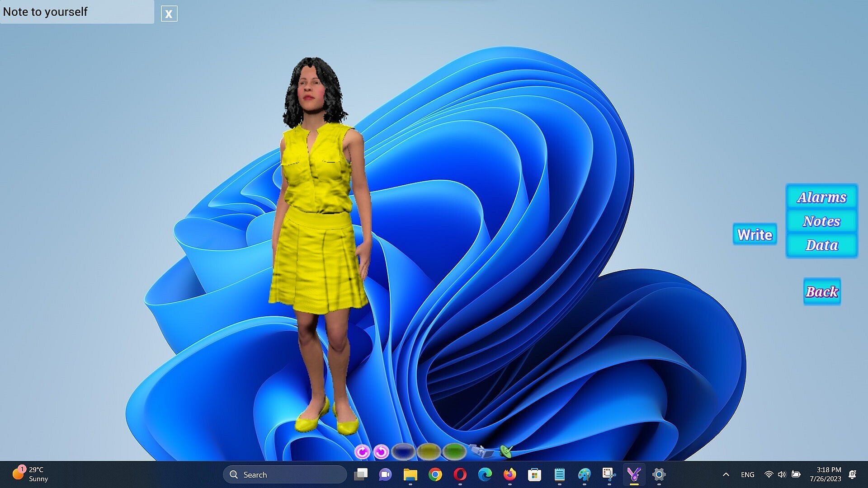Click the green pin with checkmark icon

click(506, 450)
